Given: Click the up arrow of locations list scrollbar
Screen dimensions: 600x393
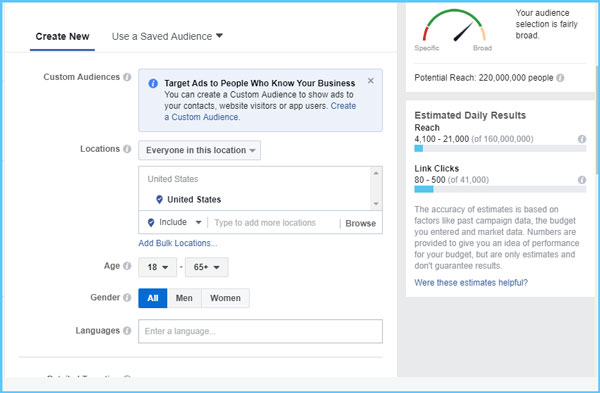Looking at the screenshot, I should tap(376, 173).
